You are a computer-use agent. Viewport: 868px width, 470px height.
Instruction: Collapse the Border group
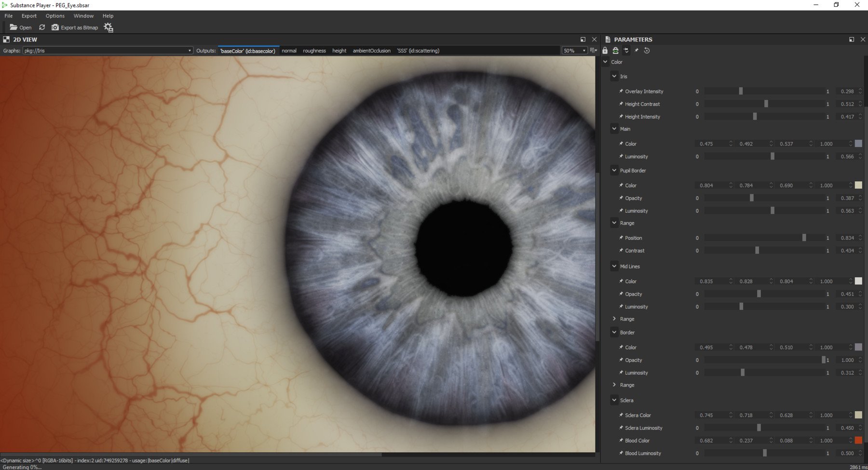click(x=614, y=332)
